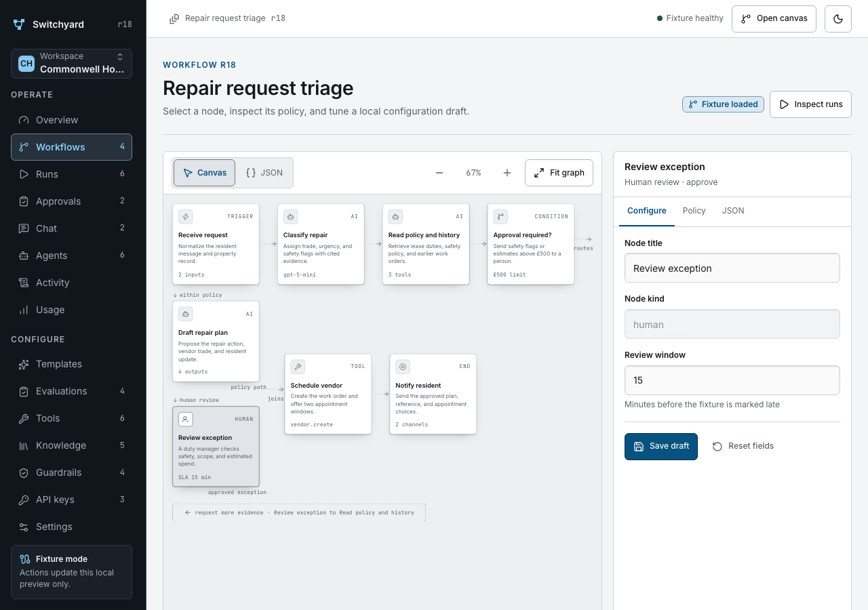The width and height of the screenshot is (868, 610).
Task: Open the Inspect runs button
Action: [810, 104]
